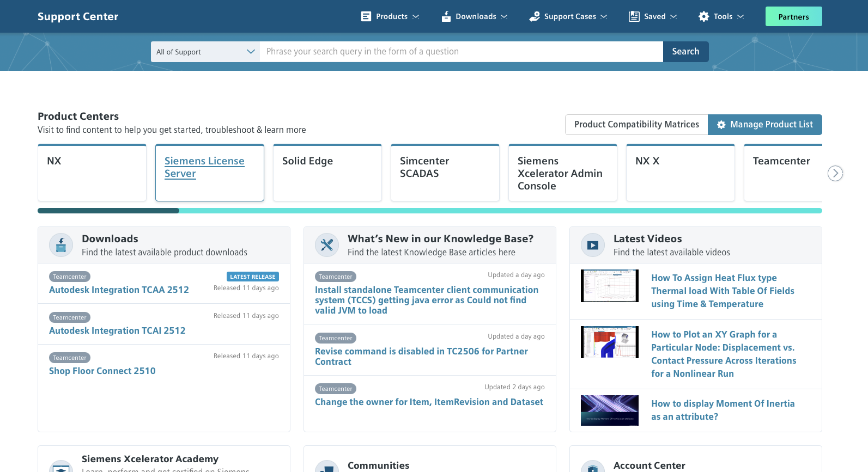
Task: Open the TCCS java error article
Action: coord(427,300)
